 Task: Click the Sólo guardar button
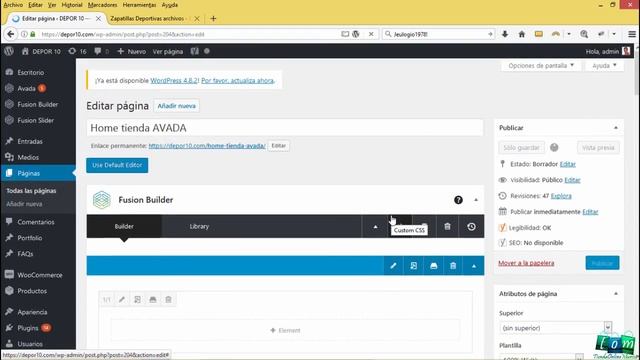(x=521, y=148)
